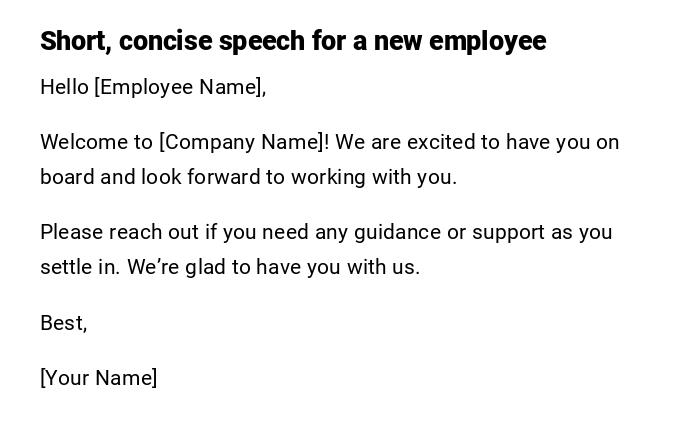Select the [Company Name] placeholder
Viewport: 700px width, 440px height.
[241, 142]
